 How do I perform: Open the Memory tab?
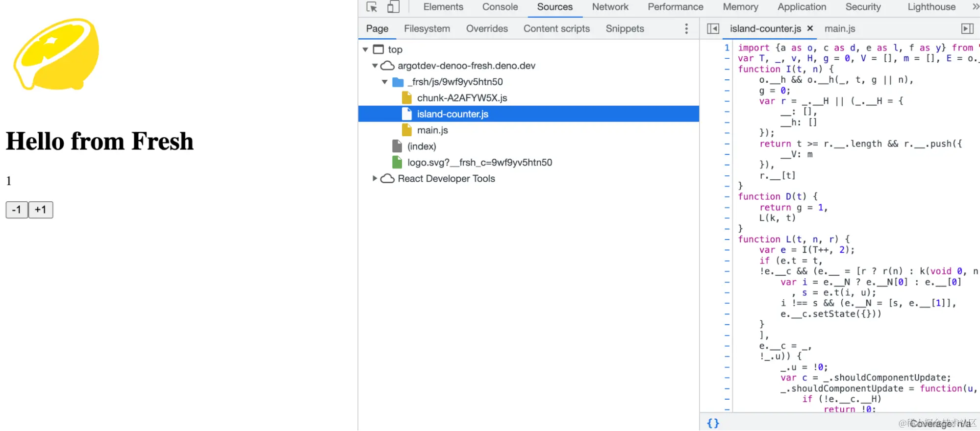(x=740, y=7)
